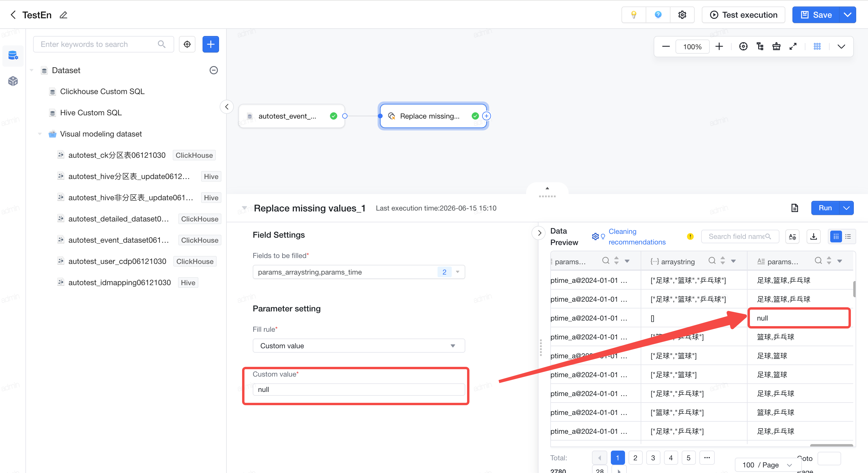The width and height of the screenshot is (868, 473).
Task: Open the Fill rule Custom value dropdown
Action: click(358, 346)
